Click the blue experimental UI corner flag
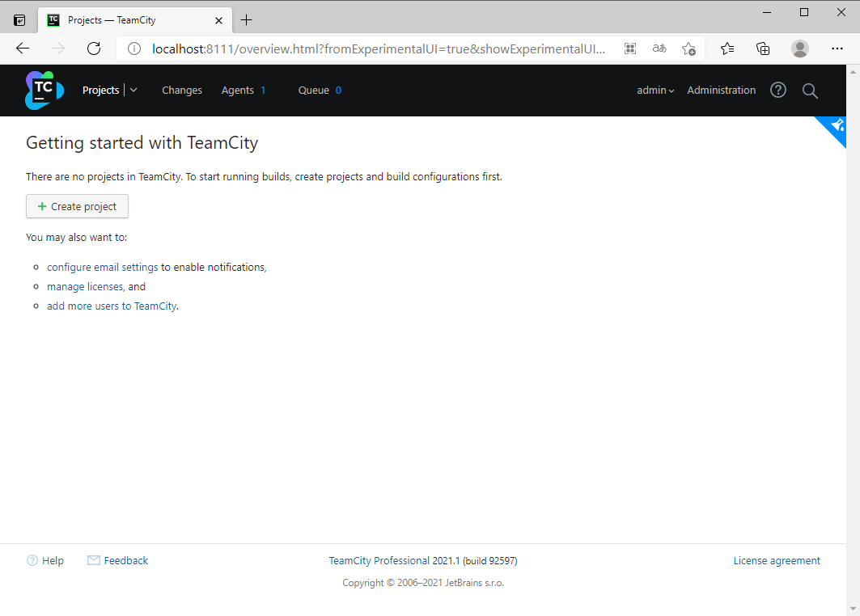This screenshot has width=860, height=616. (833, 129)
